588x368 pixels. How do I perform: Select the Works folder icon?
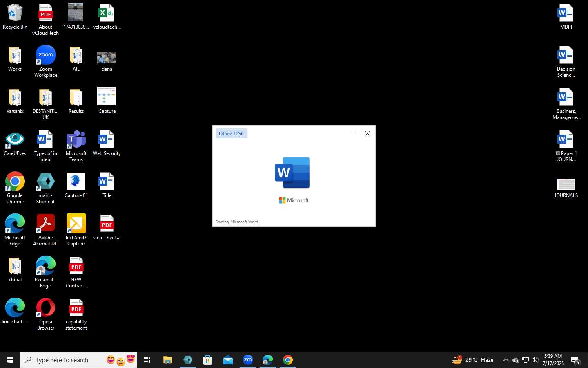(x=15, y=59)
